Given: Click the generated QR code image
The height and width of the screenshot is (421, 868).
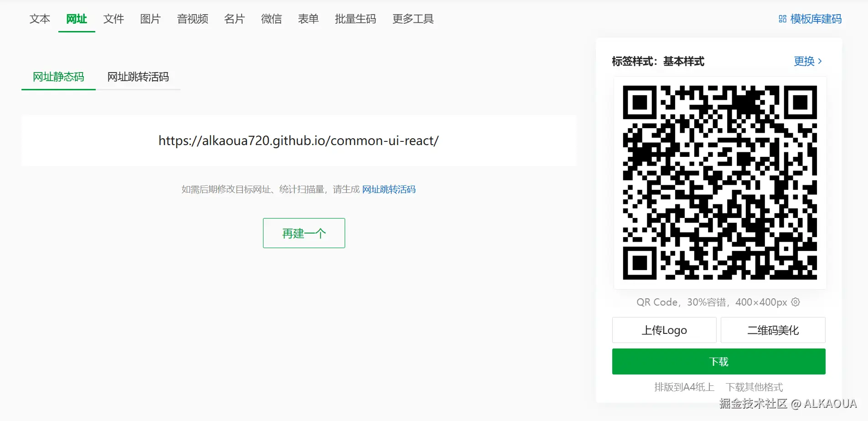Looking at the screenshot, I should pyautogui.click(x=720, y=182).
